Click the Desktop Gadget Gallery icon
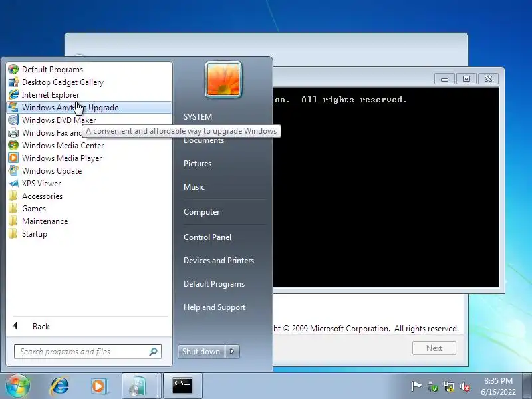This screenshot has width=532, height=399. point(13,82)
